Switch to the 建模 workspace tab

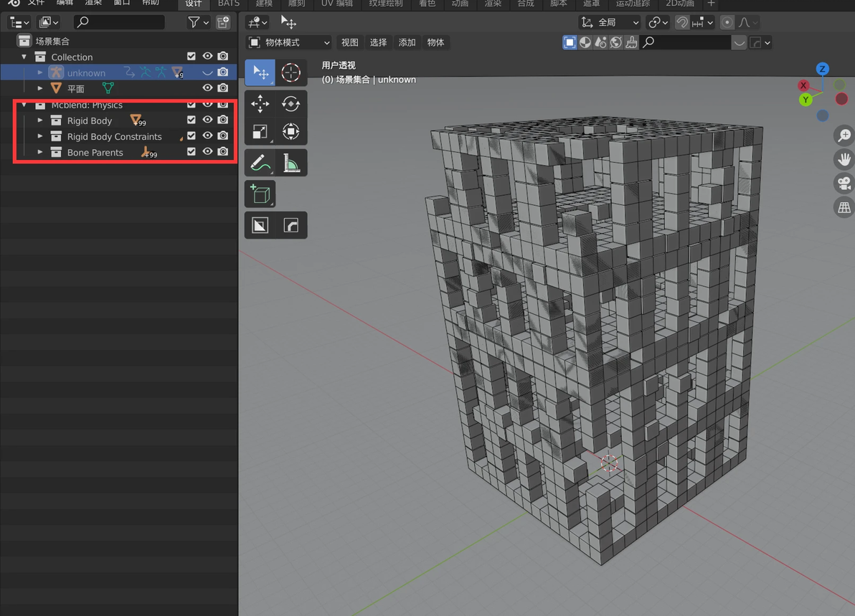click(264, 4)
